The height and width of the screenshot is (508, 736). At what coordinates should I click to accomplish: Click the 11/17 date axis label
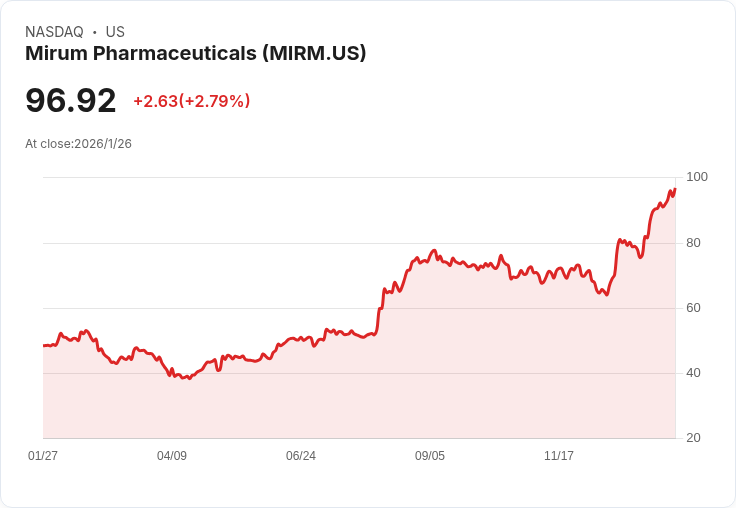point(559,455)
